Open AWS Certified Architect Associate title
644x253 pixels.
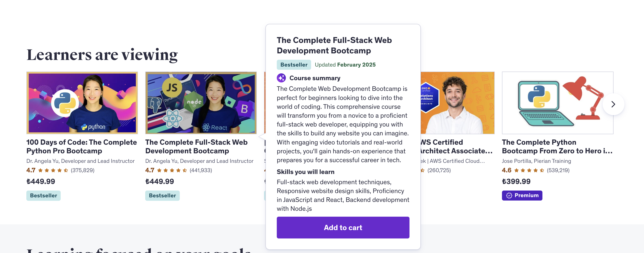[x=457, y=146]
